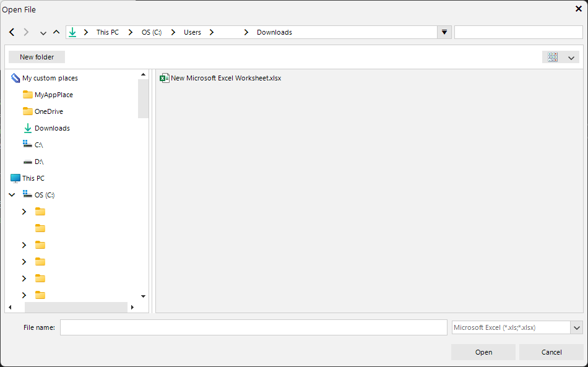Expand the chevron after OS (C:) breadcrumb
The width and height of the screenshot is (588, 367).
173,32
